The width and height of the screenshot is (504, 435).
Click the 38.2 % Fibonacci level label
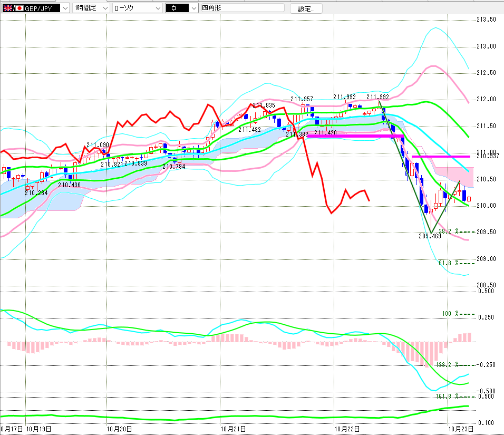(449, 231)
